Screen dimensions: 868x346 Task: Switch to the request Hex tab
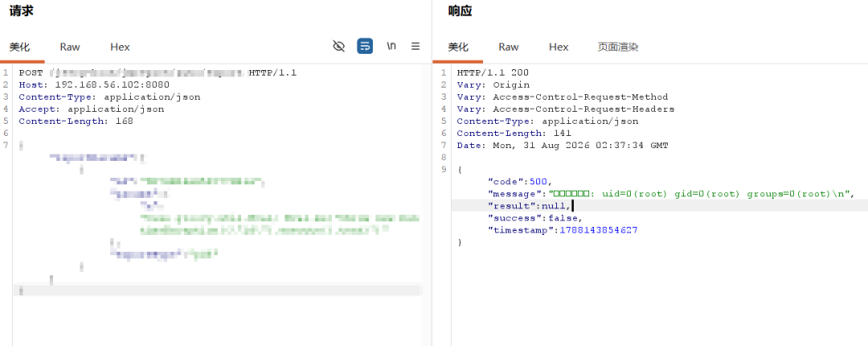[120, 47]
